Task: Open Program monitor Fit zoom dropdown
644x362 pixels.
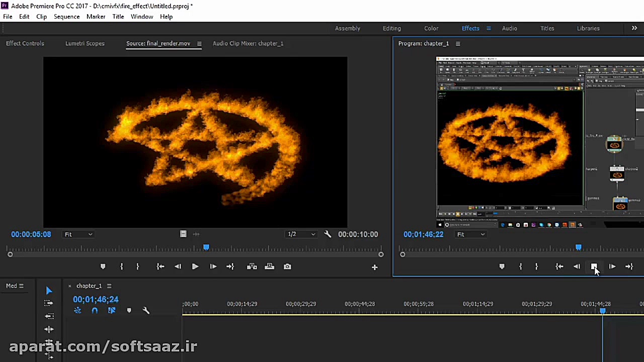Action: [471, 234]
